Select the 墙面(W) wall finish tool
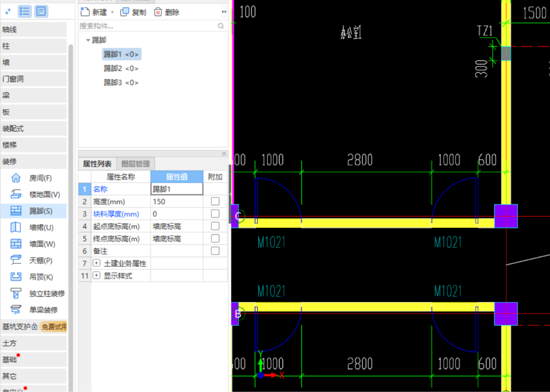550x392 pixels. 33,244
